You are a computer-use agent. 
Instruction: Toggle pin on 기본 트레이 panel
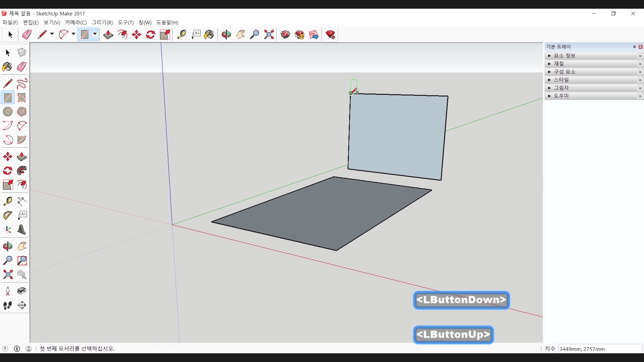click(634, 47)
